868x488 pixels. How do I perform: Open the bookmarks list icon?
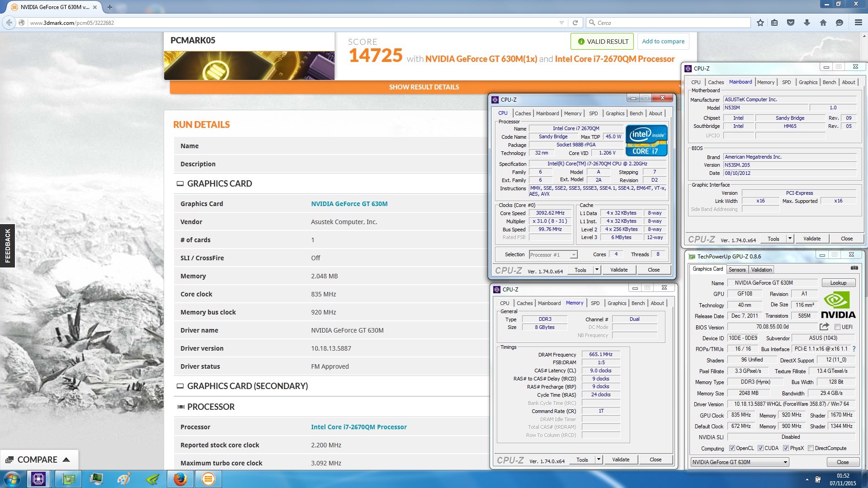pos(774,23)
